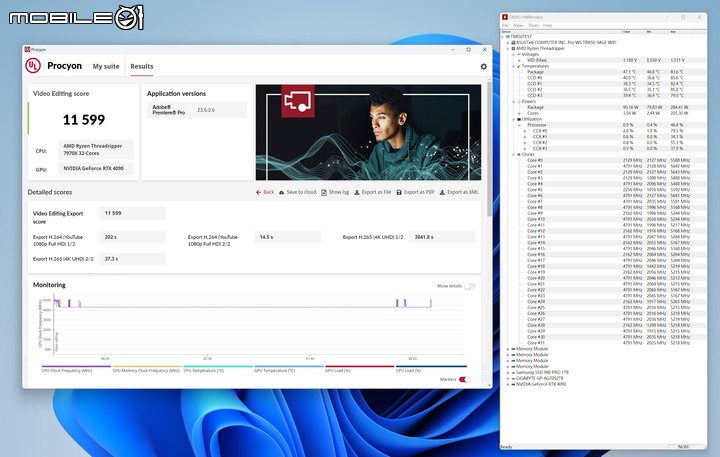Image resolution: width=720 pixels, height=457 pixels.
Task: Select the Utilization category icon
Action: tap(519, 119)
